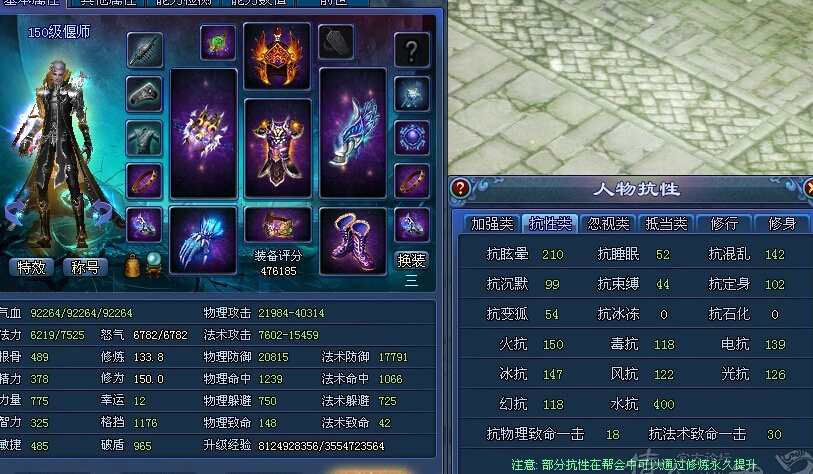Click the 特效 button
Screen dimensions: 813x474
click(x=31, y=268)
